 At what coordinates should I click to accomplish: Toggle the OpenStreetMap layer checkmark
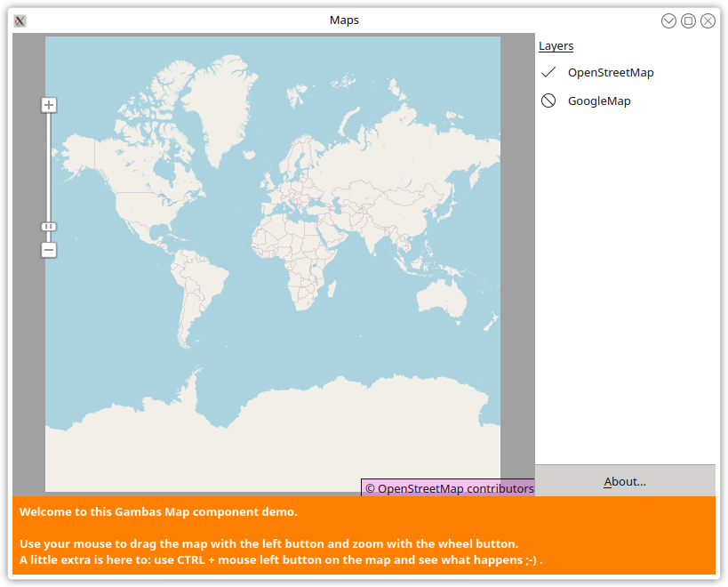[x=548, y=72]
